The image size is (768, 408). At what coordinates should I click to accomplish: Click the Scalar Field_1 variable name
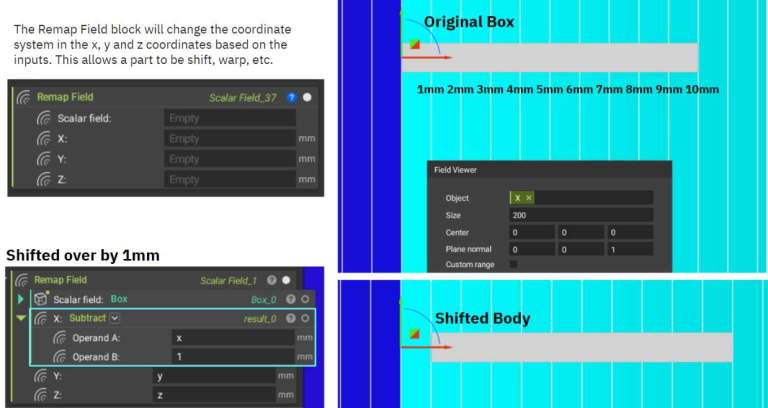click(228, 281)
